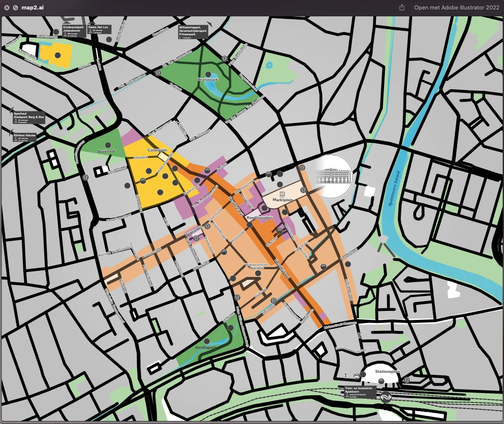The width and height of the screenshot is (504, 424).
Task: Expand the preview to full screen
Action: point(15,8)
